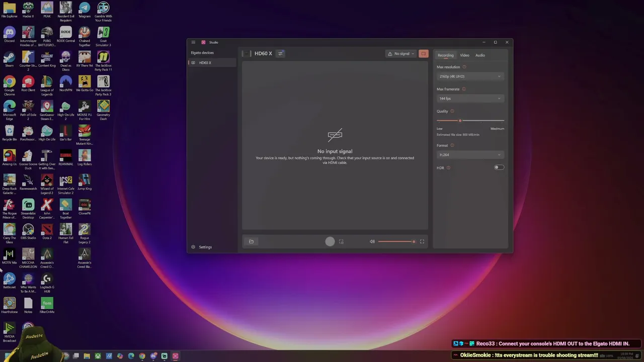Select the Battle.net desktop icon
The image size is (644, 362).
pyautogui.click(x=9, y=281)
